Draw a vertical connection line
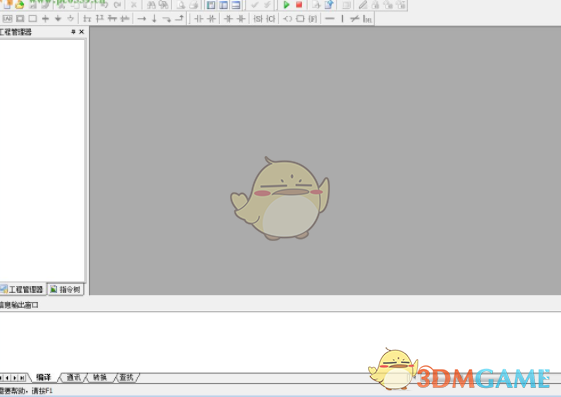The width and height of the screenshot is (561, 397). click(x=342, y=19)
